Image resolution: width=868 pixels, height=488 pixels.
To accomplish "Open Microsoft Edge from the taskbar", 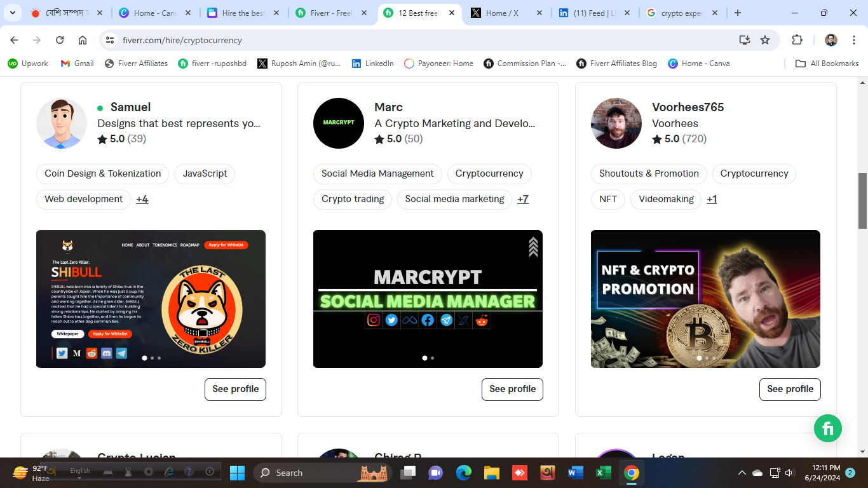I will 464,473.
